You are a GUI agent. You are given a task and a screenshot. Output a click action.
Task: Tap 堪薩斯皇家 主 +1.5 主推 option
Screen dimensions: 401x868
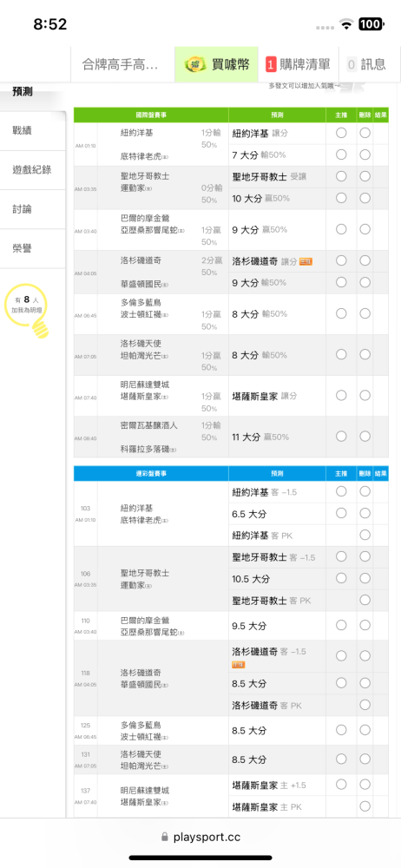point(341,785)
